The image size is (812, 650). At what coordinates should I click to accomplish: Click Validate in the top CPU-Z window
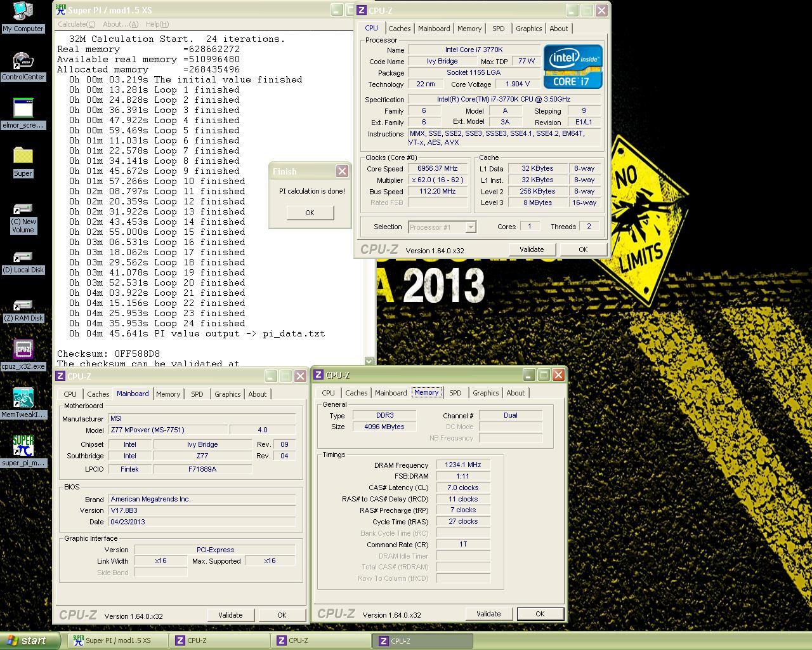[532, 249]
